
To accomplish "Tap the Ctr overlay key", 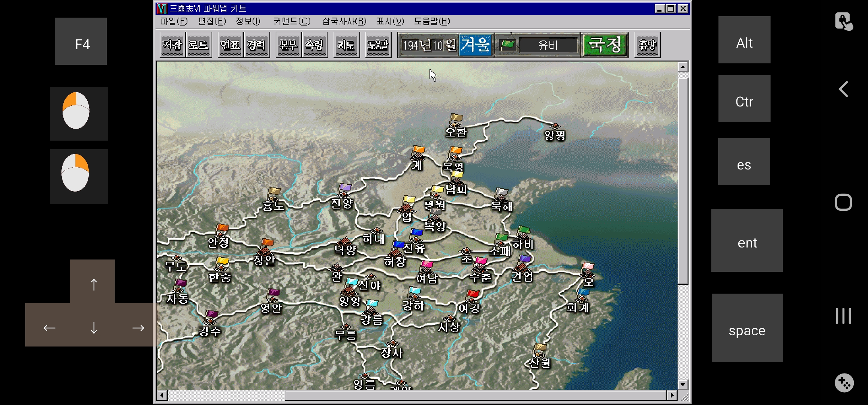I will (x=744, y=99).
